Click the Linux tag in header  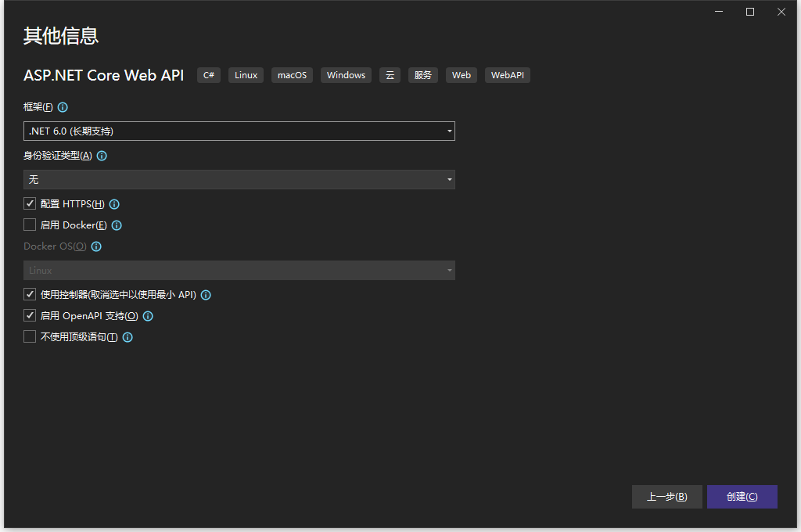point(246,75)
